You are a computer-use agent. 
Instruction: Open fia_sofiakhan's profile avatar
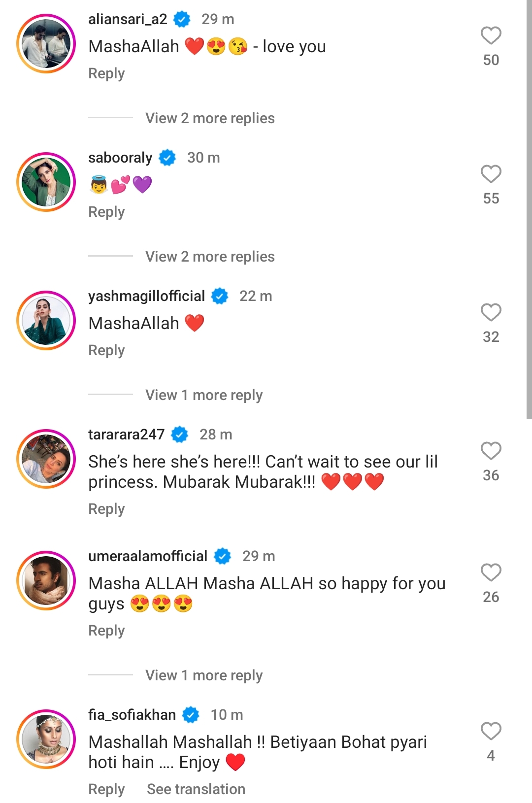pyautogui.click(x=46, y=739)
